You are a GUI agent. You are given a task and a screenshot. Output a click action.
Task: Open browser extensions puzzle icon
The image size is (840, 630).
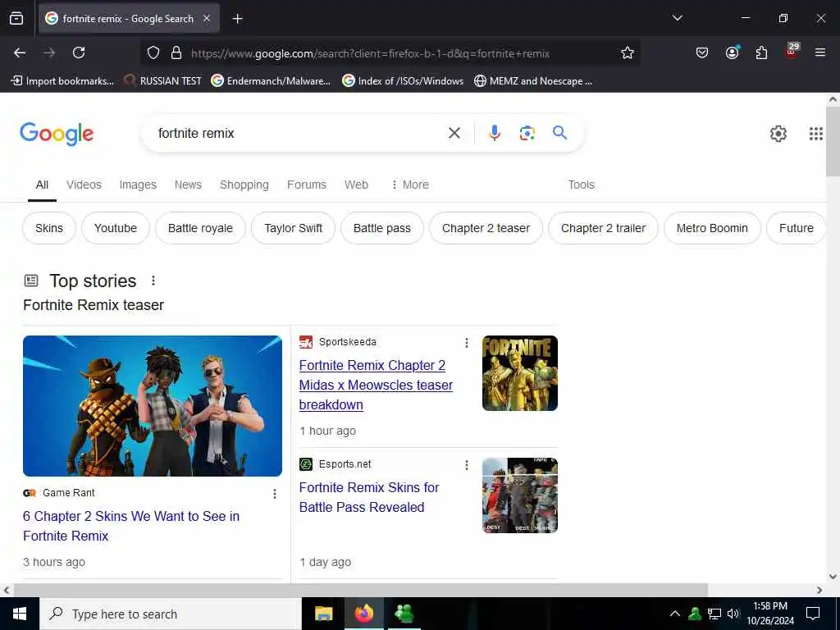pyautogui.click(x=761, y=52)
